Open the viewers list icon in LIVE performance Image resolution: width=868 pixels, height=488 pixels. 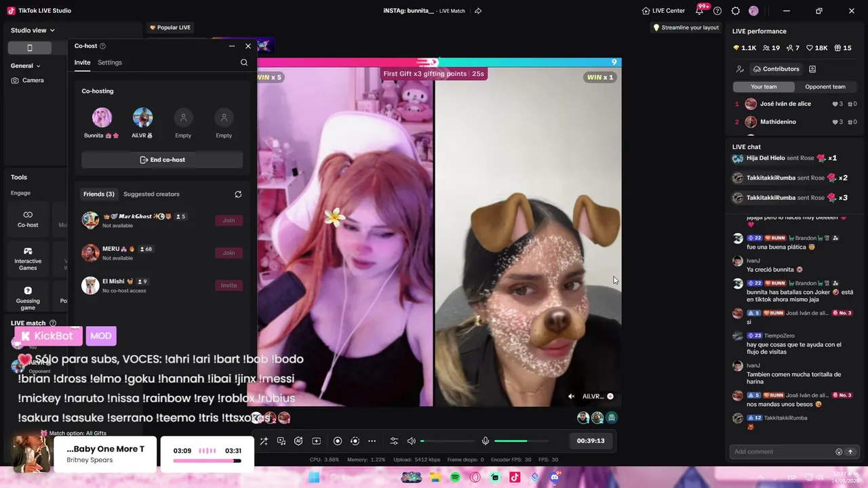pyautogui.click(x=740, y=69)
